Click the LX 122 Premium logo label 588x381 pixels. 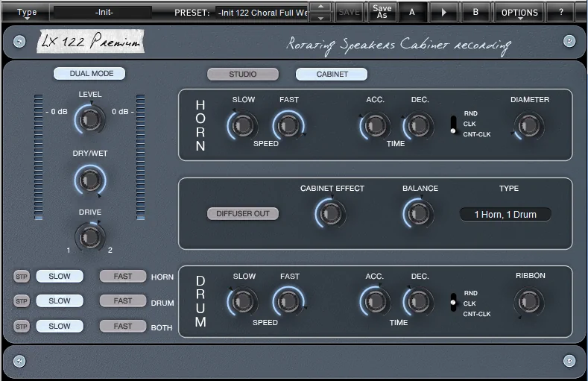coord(90,41)
